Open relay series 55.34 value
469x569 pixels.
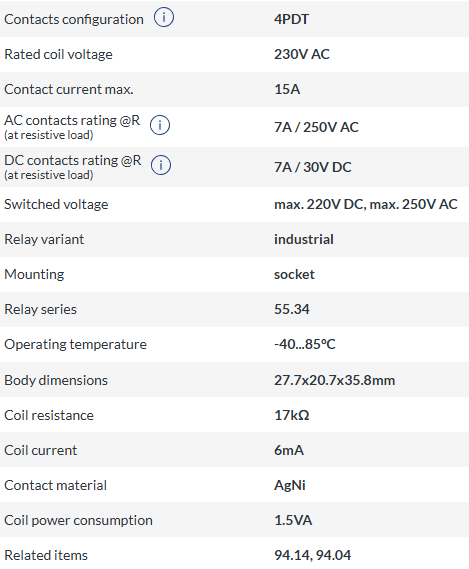pyautogui.click(x=292, y=309)
